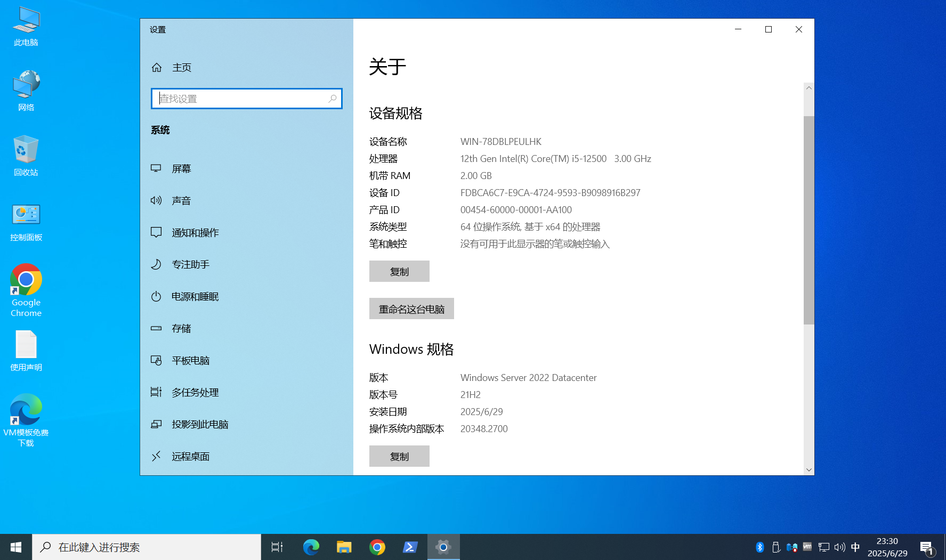
Task: Open File Explorer from taskbar
Action: pos(344,547)
